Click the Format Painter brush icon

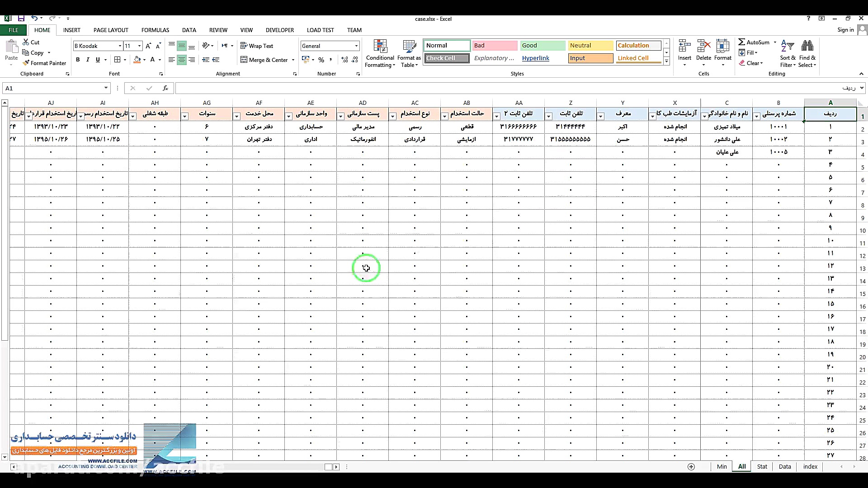pos(26,63)
